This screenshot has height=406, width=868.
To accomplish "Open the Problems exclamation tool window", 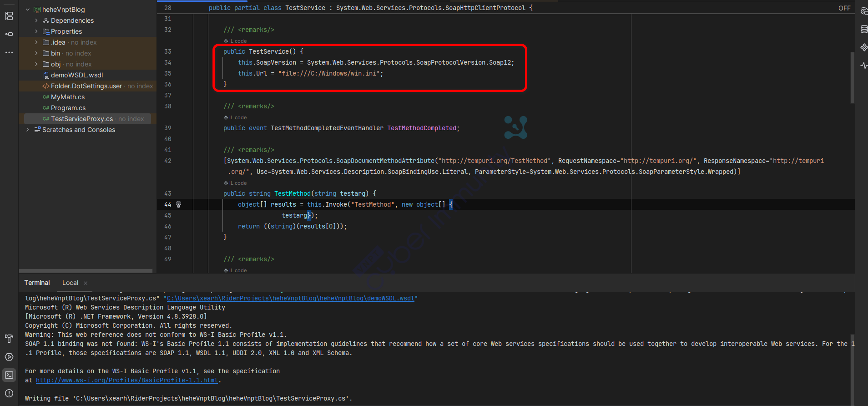I will point(9,393).
